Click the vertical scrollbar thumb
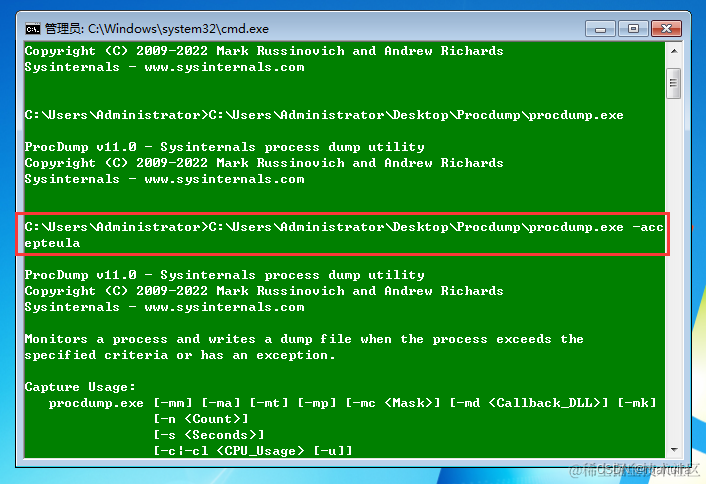The height and width of the screenshot is (484, 706). 674,83
